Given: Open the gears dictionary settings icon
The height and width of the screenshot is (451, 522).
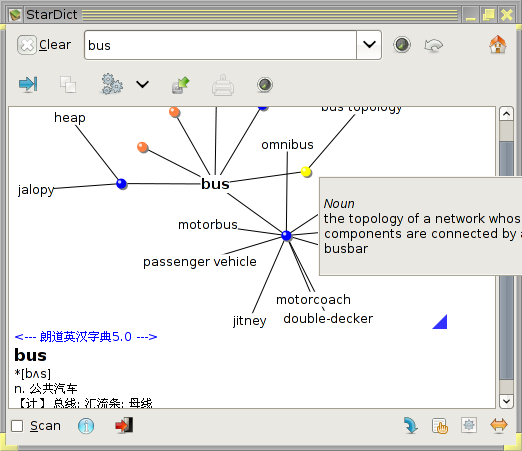Looking at the screenshot, I should [x=112, y=84].
